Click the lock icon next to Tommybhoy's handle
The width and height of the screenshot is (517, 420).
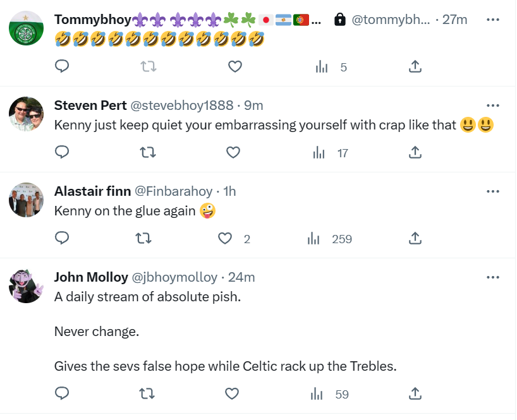(340, 20)
